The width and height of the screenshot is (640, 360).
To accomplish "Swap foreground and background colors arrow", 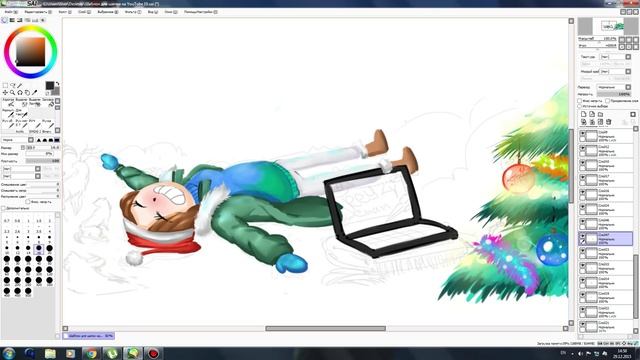I will pyautogui.click(x=57, y=84).
